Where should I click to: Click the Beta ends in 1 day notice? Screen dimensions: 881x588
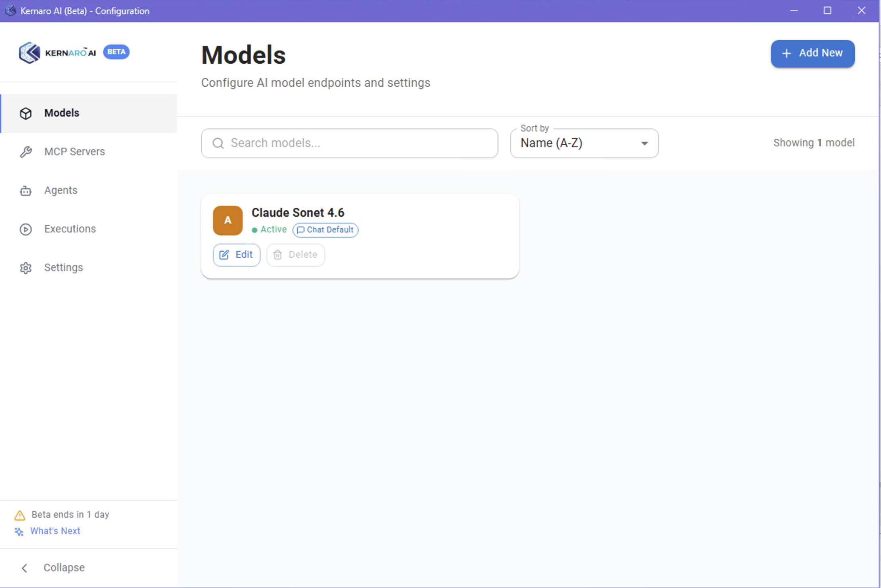tap(71, 515)
